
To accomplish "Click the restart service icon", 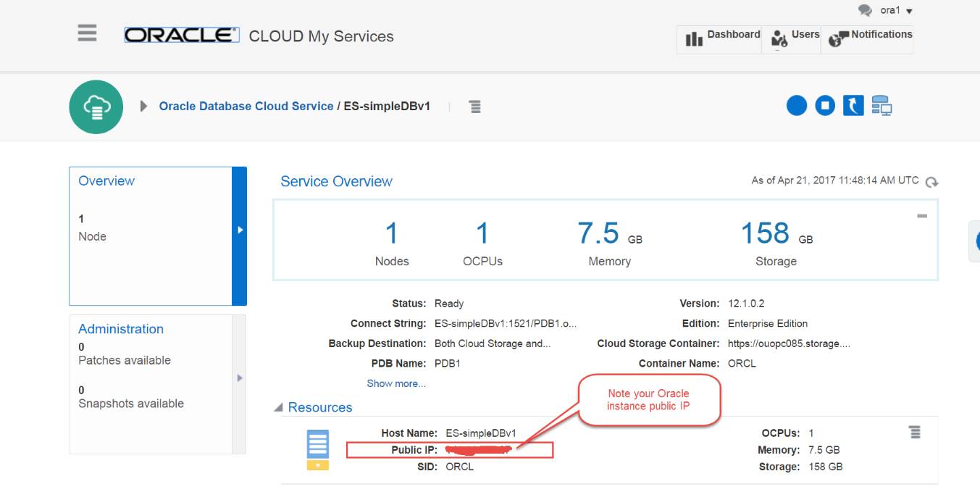I will tap(853, 106).
